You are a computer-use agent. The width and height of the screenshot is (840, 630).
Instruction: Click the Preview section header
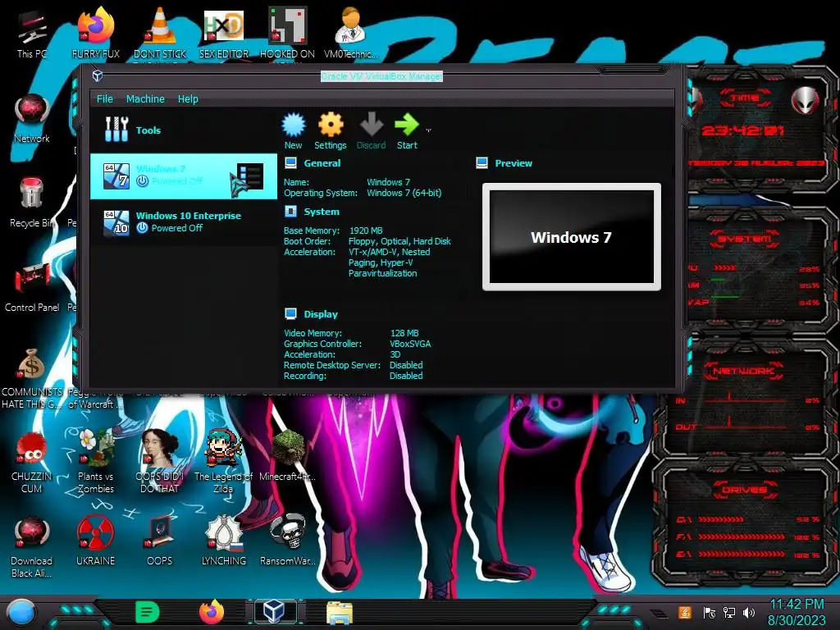pyautogui.click(x=514, y=163)
